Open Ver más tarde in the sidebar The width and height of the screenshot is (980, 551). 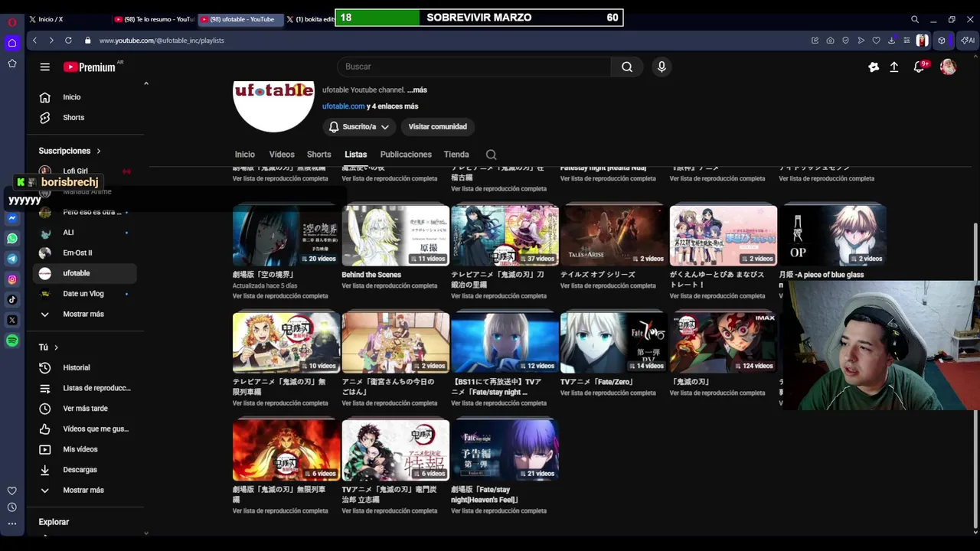[84, 409]
